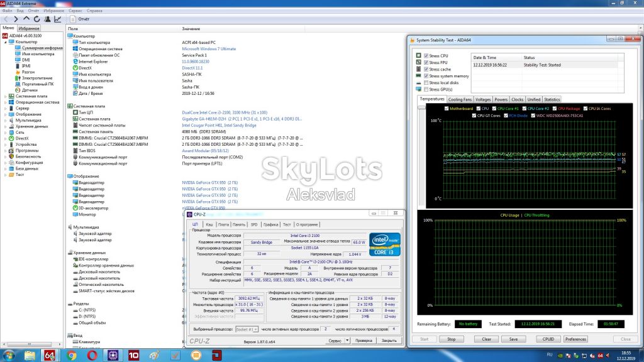This screenshot has width=644, height=362.
Task: Open the CPU-Z taskbar icon
Action: coord(113,355)
